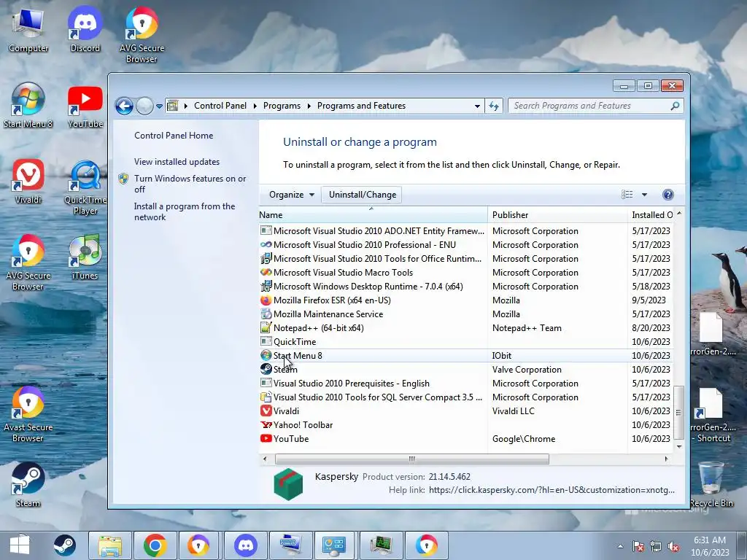
Task: Select the YouTube program entry
Action: (466, 438)
